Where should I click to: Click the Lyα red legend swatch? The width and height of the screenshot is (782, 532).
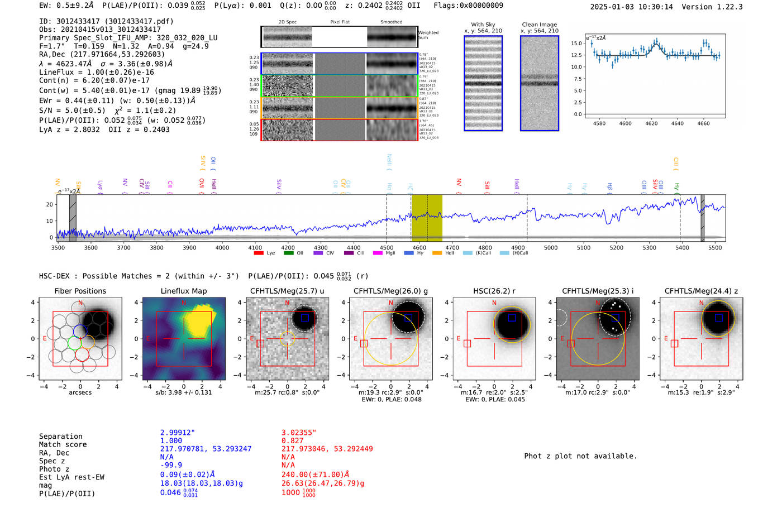pos(258,253)
